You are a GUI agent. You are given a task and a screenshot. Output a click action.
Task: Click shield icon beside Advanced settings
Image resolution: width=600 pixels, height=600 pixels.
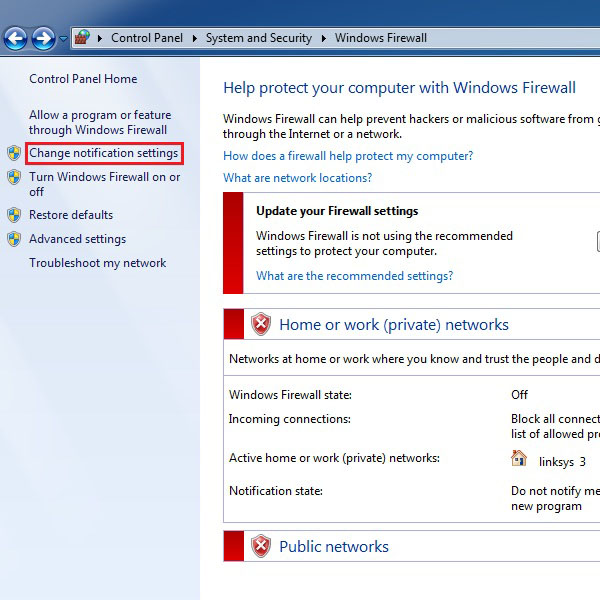[14, 239]
